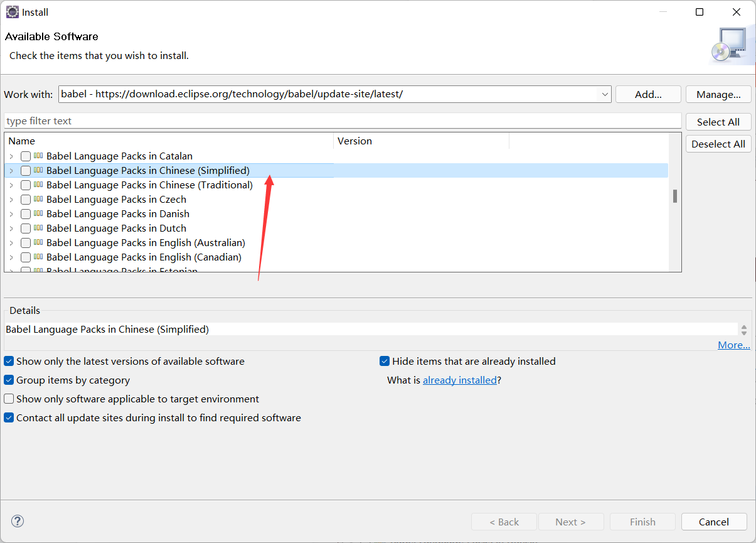
Task: Maximize the Install dialog window
Action: click(700, 12)
